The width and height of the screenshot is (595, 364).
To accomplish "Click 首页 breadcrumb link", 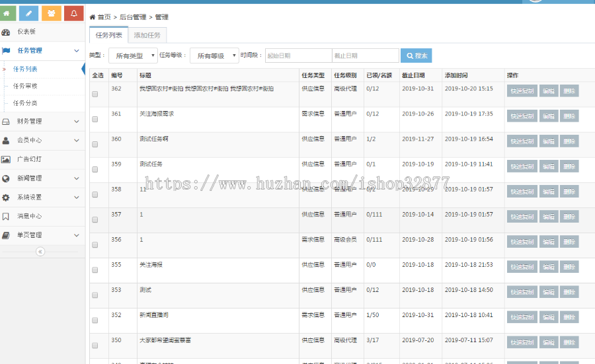I will tap(104, 17).
